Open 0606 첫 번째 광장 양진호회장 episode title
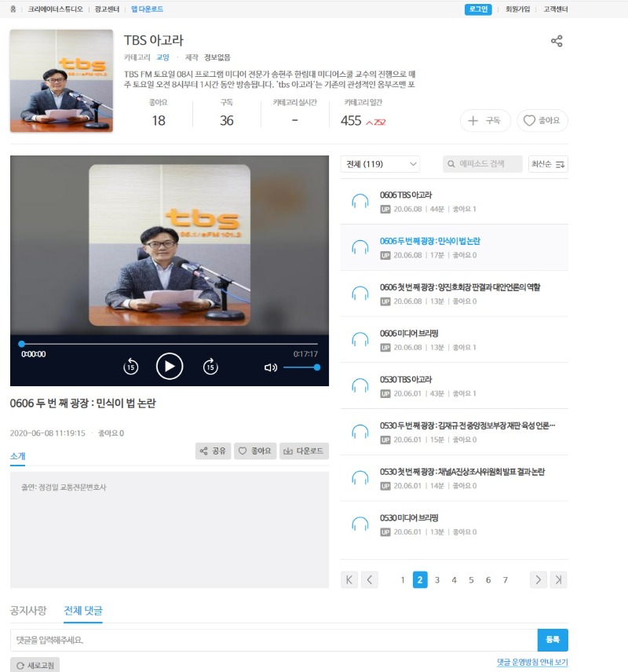 point(460,287)
